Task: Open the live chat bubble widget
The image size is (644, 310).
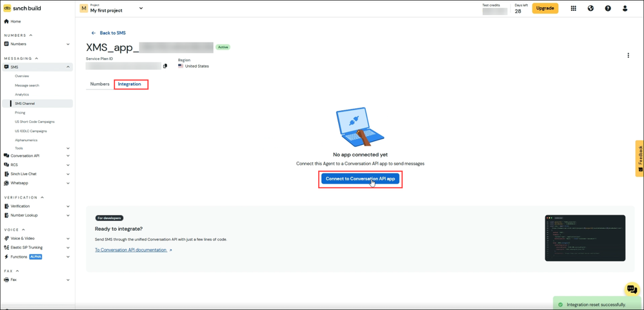Action: point(632,289)
